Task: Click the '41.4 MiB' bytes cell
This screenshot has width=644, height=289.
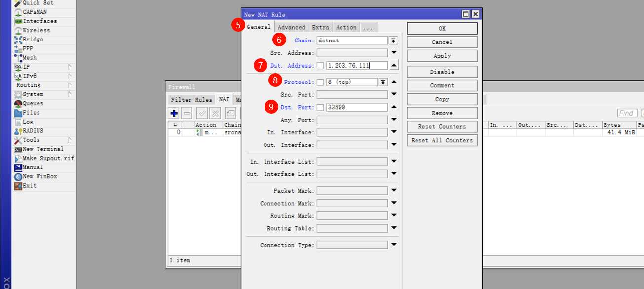Action: tap(618, 133)
